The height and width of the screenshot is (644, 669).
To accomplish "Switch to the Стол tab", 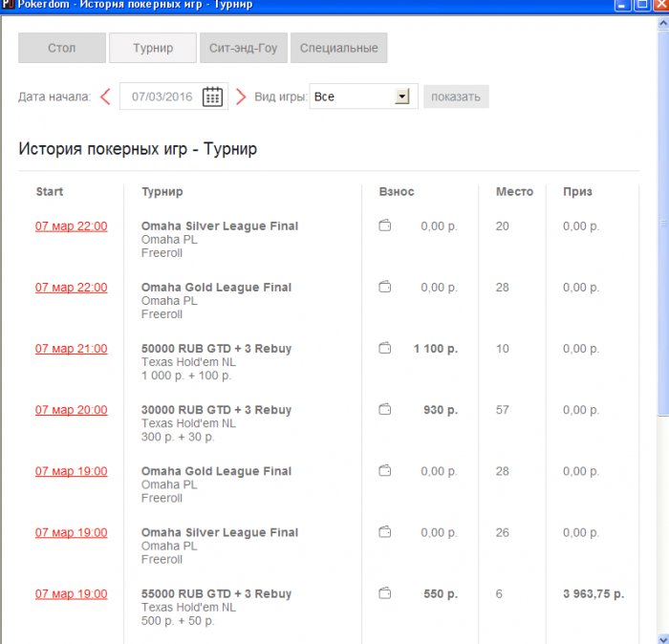I will click(62, 48).
